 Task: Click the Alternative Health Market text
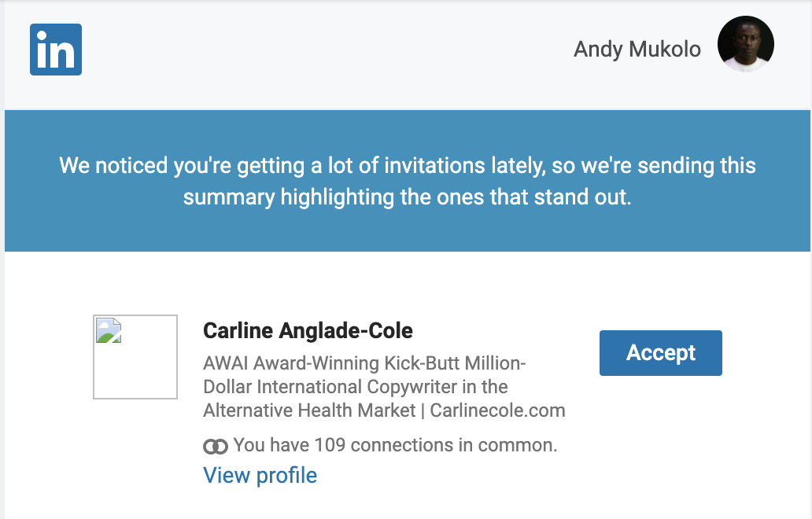(x=309, y=410)
